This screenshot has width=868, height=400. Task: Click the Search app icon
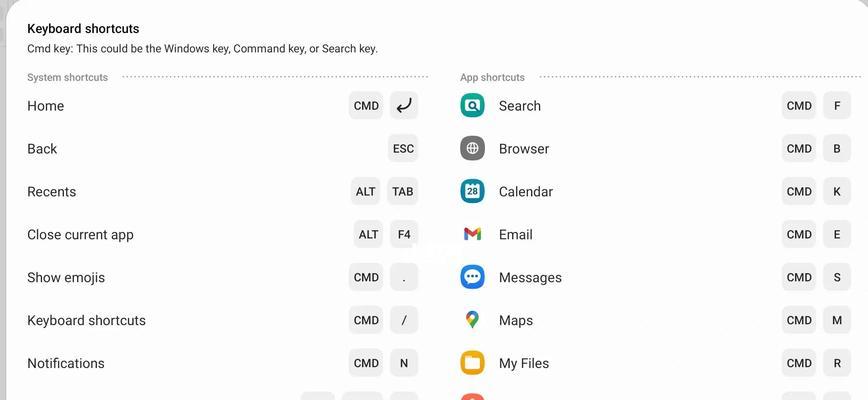coord(472,106)
